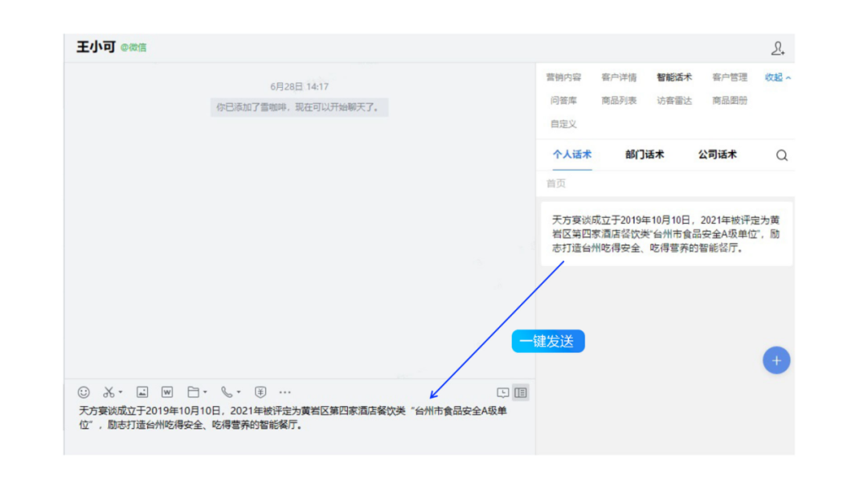868x489 pixels.
Task: Select the scissors screenshot tool
Action: pyautogui.click(x=108, y=392)
